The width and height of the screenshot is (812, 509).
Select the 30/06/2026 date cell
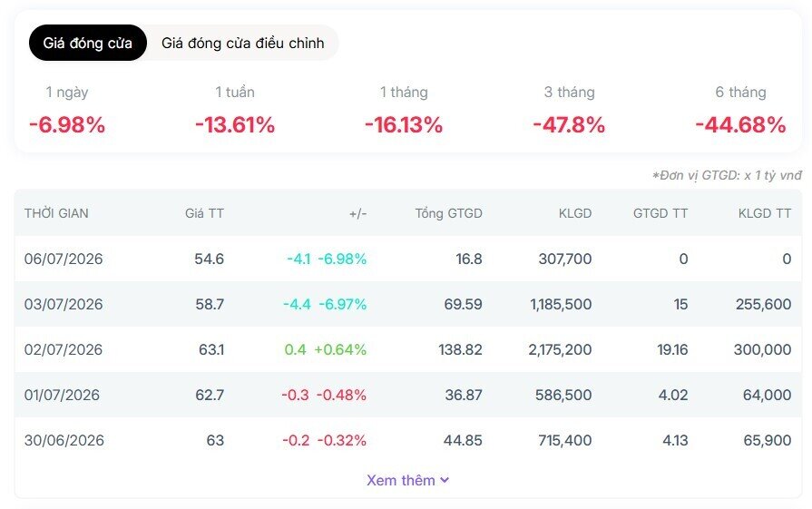(64, 440)
